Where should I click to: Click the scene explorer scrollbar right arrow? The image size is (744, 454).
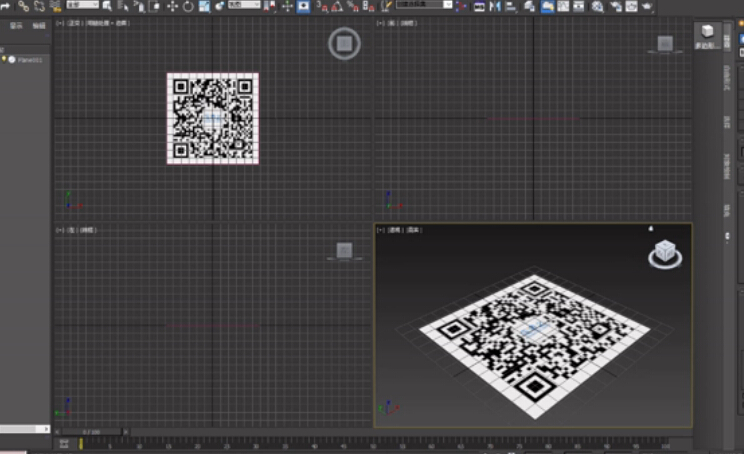coord(46,429)
